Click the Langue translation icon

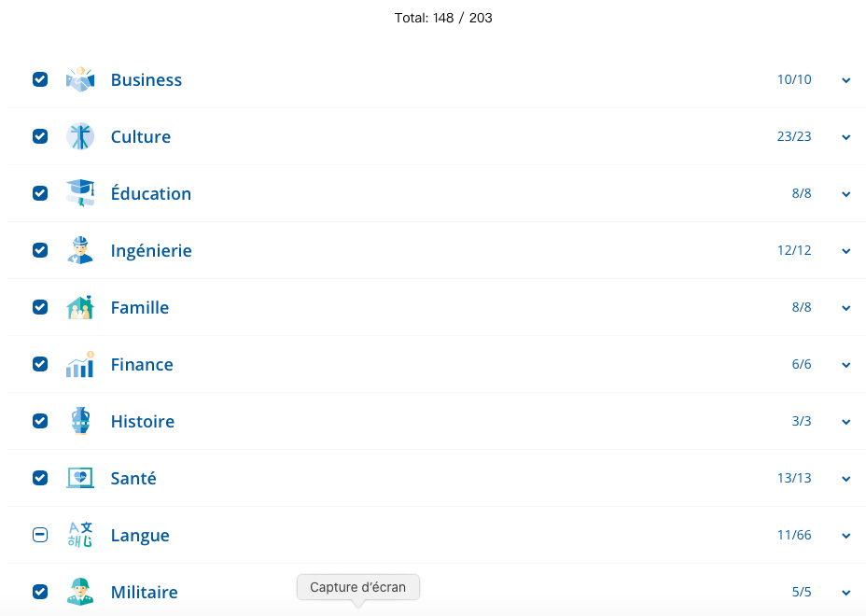tap(80, 536)
